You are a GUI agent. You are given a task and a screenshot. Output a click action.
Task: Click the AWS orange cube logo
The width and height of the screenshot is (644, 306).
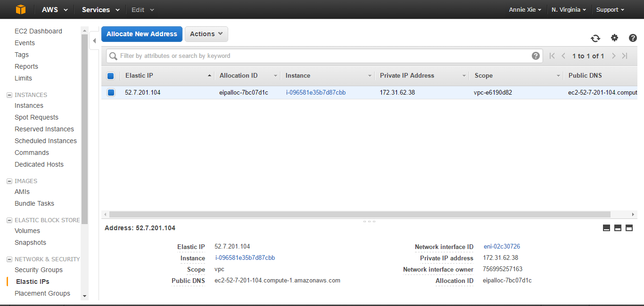pyautogui.click(x=20, y=9)
